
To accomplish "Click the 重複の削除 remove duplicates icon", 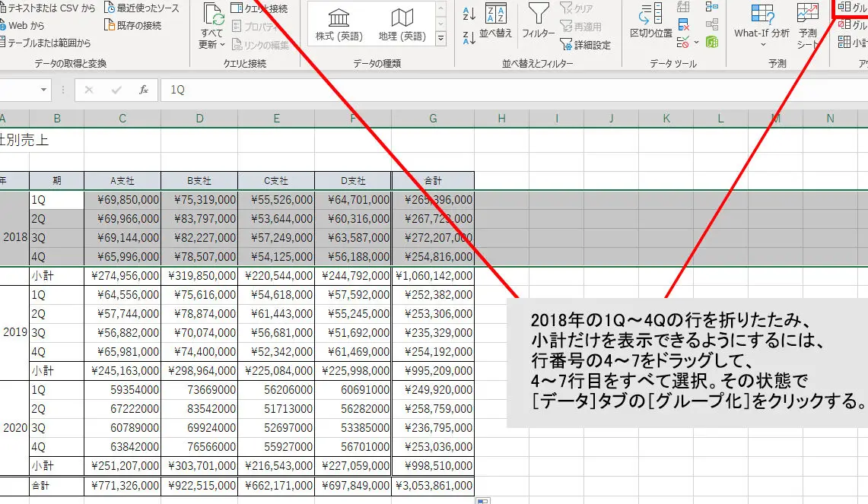I will click(683, 25).
